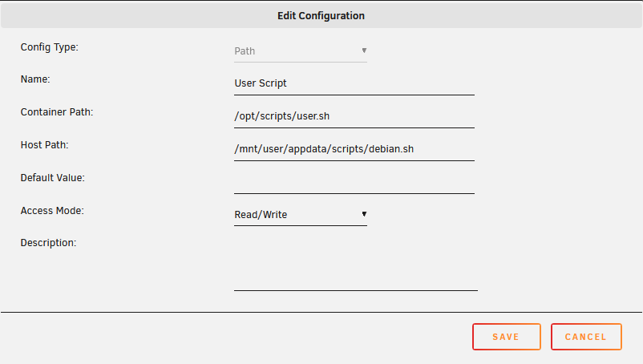Open the disabled Path selection box
This screenshot has width=643, height=364.
(301, 51)
